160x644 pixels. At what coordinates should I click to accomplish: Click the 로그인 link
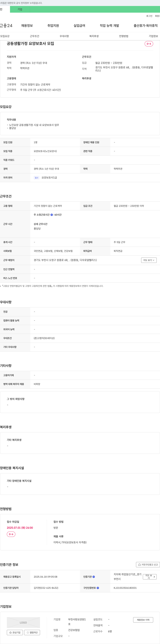click(x=149, y=16)
